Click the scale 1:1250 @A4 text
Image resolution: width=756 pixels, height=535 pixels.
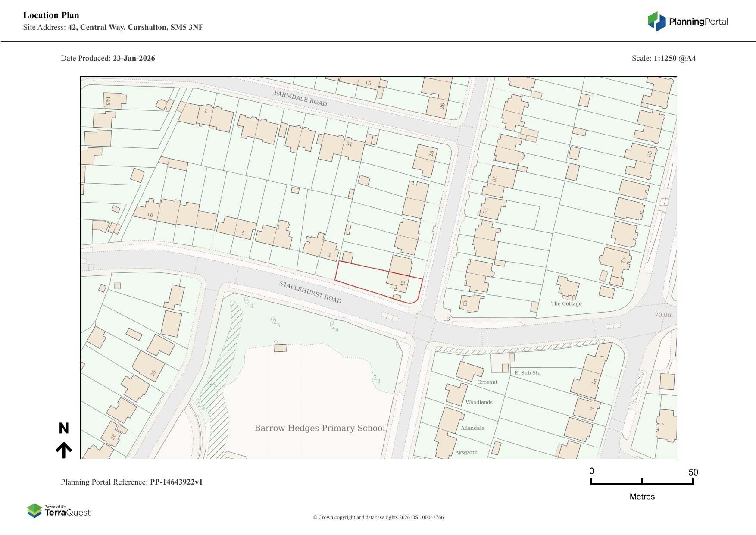(x=675, y=58)
